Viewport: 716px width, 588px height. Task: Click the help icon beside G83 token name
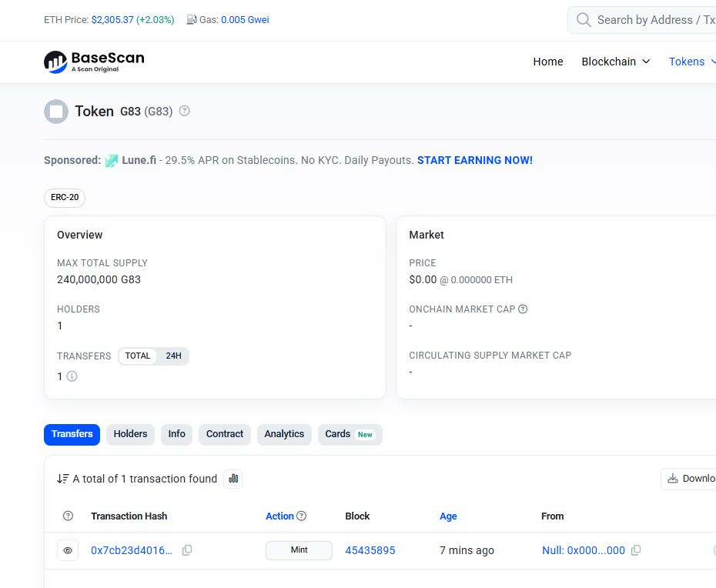185,111
